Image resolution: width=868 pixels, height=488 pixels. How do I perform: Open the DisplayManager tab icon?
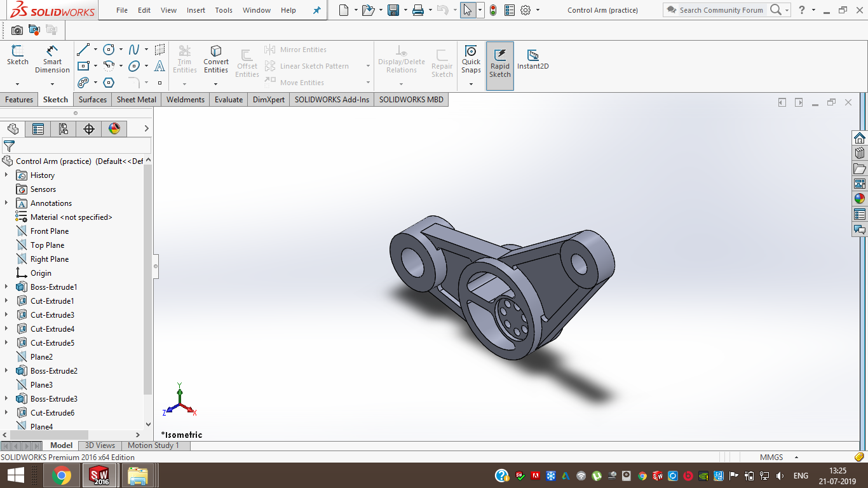pos(114,129)
